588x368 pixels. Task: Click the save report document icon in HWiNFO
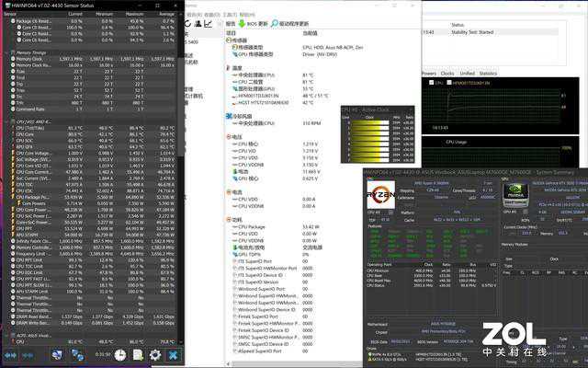click(138, 355)
